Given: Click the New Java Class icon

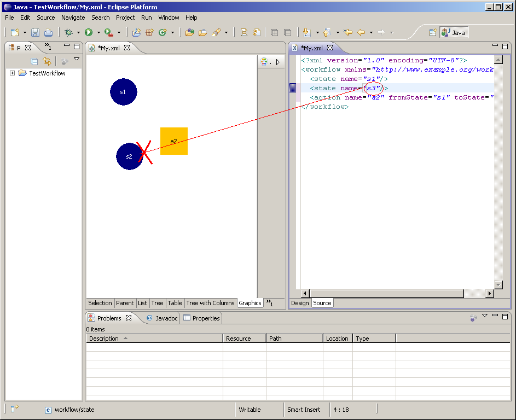Looking at the screenshot, I should click(162, 33).
